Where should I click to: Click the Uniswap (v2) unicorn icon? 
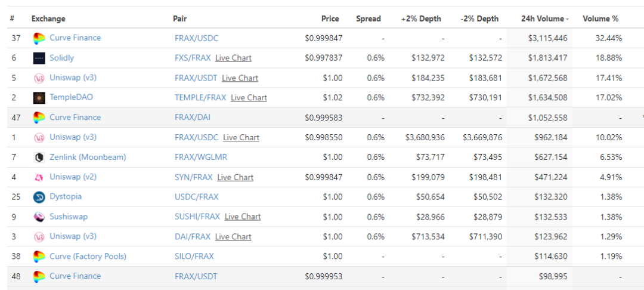pyautogui.click(x=39, y=177)
